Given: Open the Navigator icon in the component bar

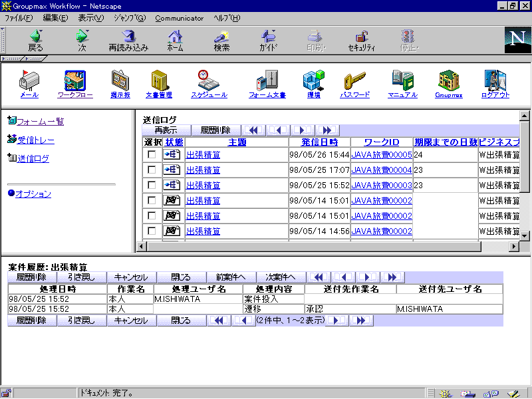Looking at the screenshot, I should point(445,394).
